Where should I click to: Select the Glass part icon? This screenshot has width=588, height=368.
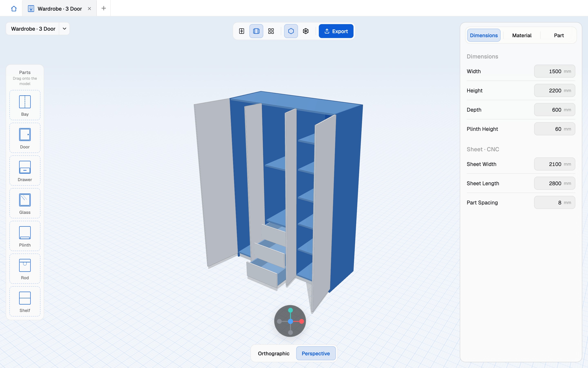[x=25, y=203]
